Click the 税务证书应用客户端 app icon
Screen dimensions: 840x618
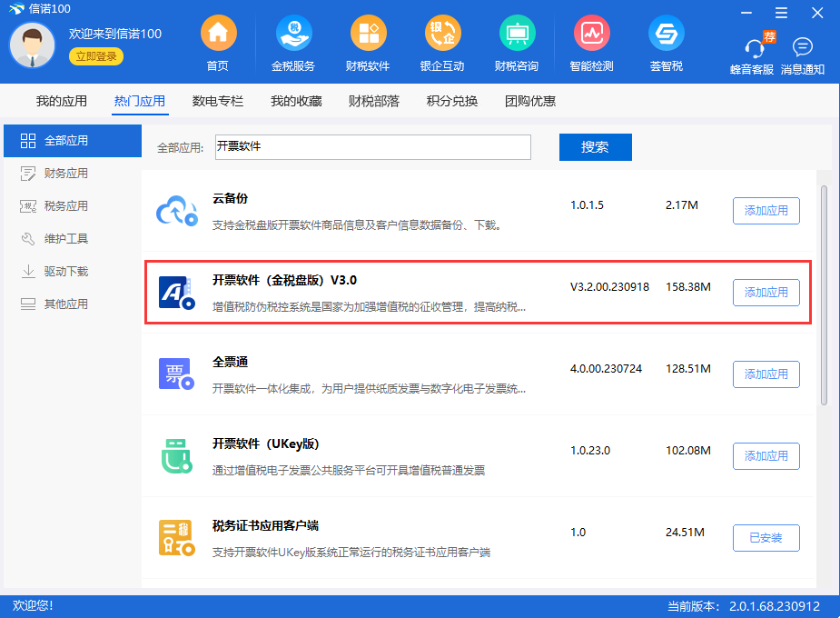point(177,538)
